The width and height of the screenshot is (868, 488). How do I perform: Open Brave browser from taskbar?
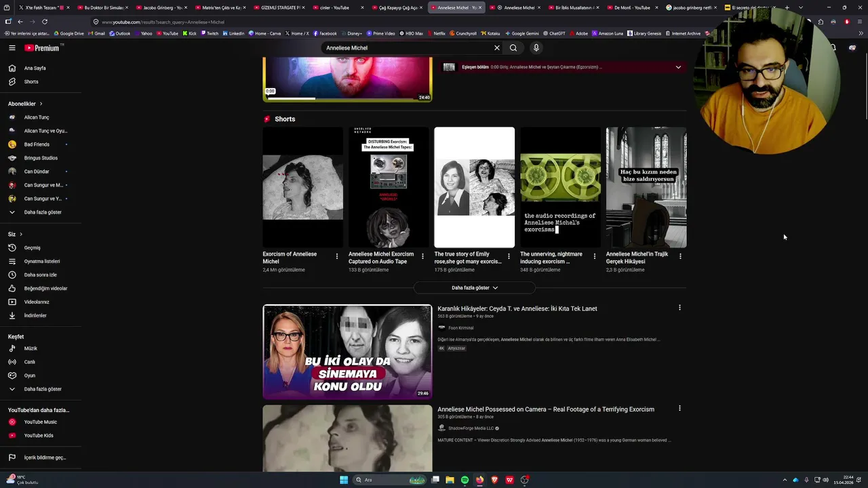494,480
